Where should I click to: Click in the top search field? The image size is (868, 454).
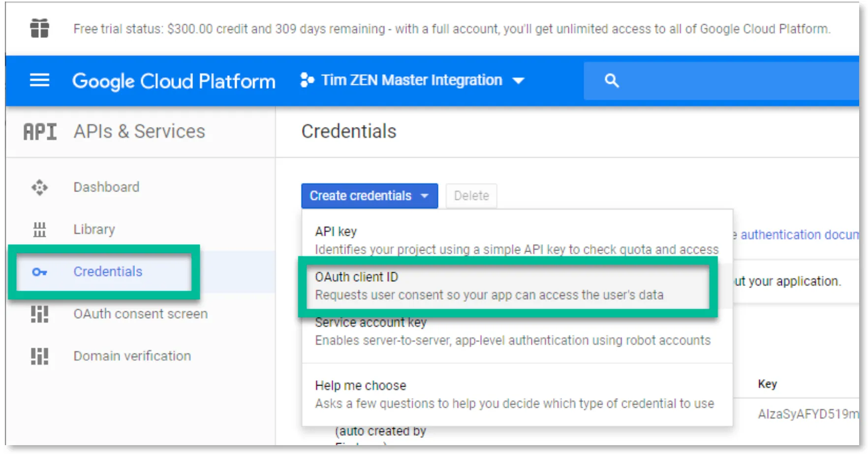(x=721, y=80)
